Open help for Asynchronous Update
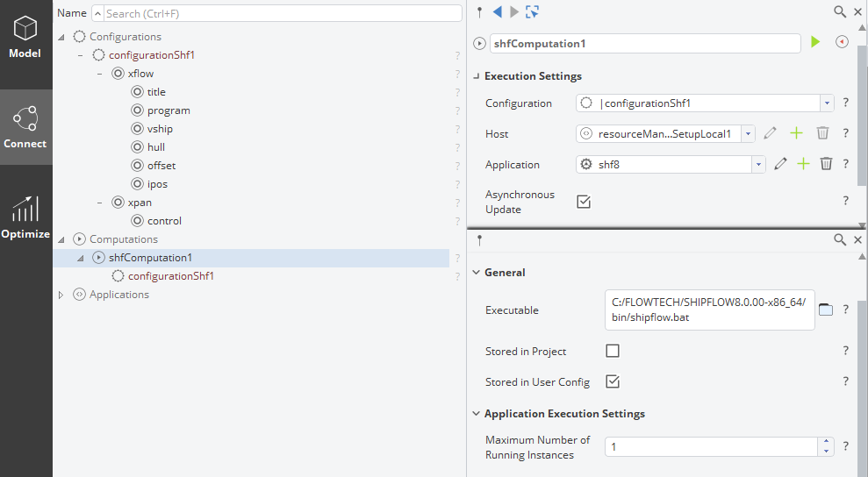 pyautogui.click(x=845, y=201)
